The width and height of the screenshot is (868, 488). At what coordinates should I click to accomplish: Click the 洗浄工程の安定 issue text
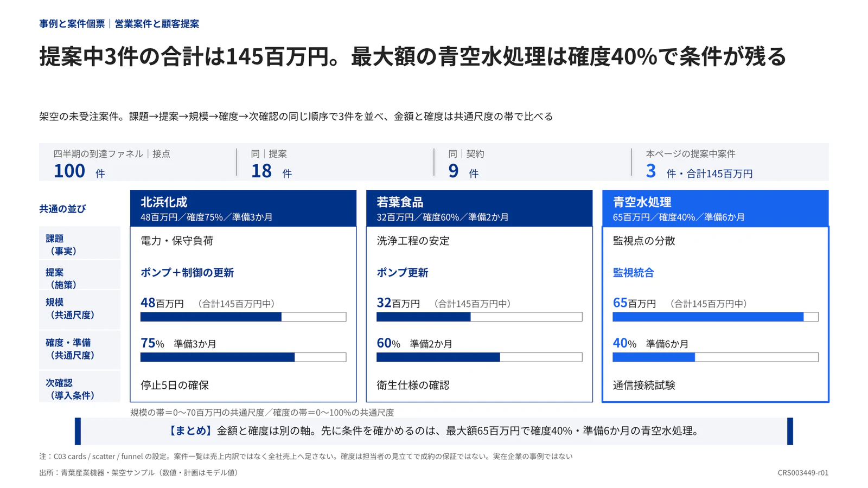(413, 241)
